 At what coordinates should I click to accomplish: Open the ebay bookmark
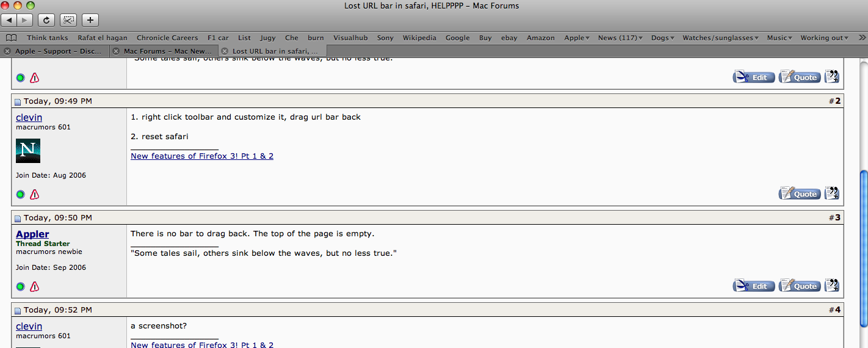point(509,38)
